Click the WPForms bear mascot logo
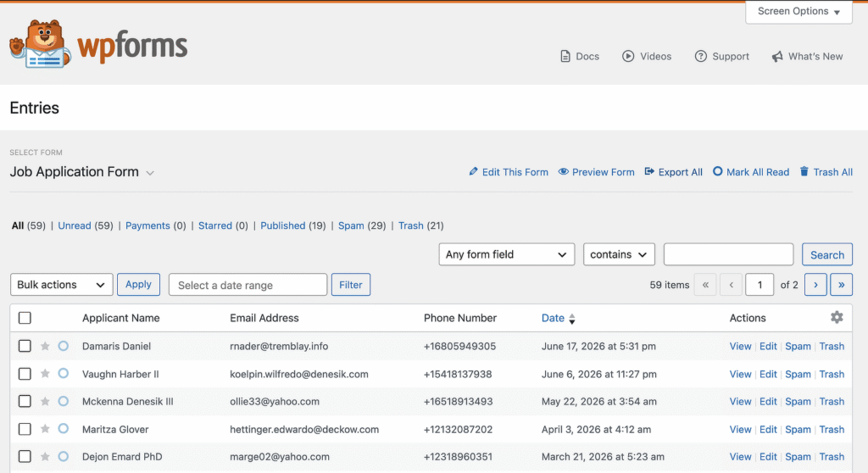Image resolution: width=868 pixels, height=473 pixels. pos(40,44)
